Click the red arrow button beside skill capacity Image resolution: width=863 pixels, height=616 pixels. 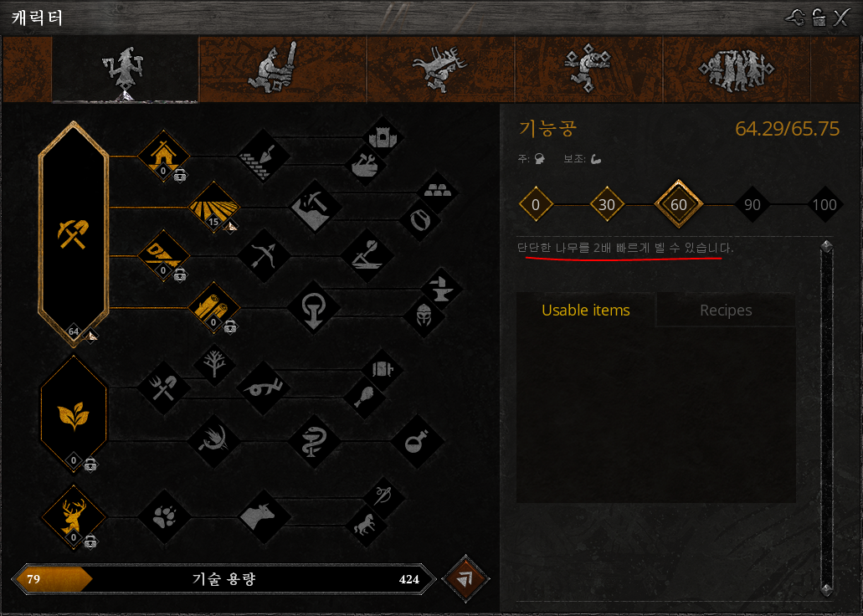pos(465,578)
